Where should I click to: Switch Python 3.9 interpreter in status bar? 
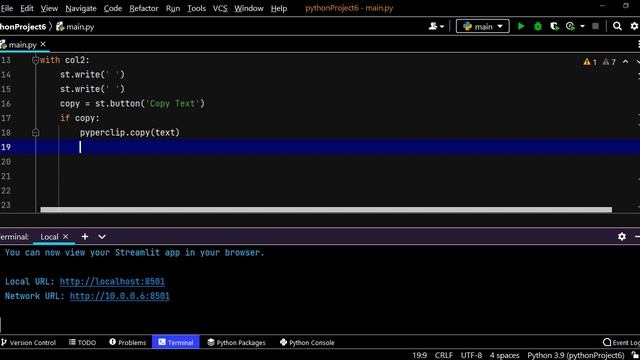[x=576, y=356]
